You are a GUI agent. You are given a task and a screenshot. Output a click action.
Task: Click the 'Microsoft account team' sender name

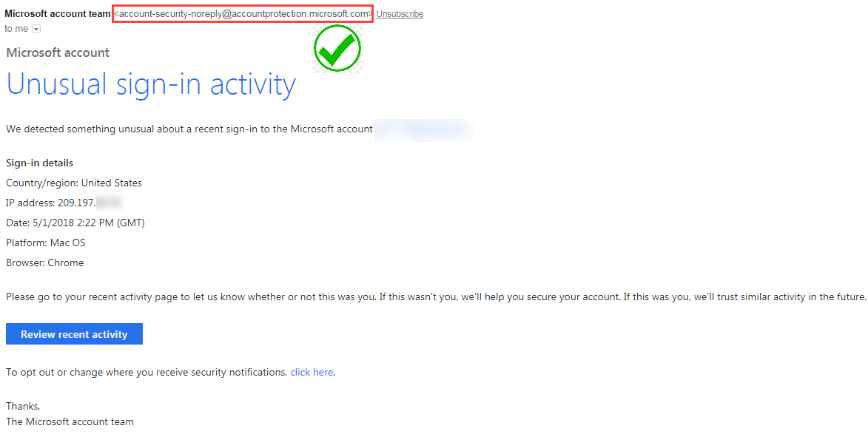point(57,13)
